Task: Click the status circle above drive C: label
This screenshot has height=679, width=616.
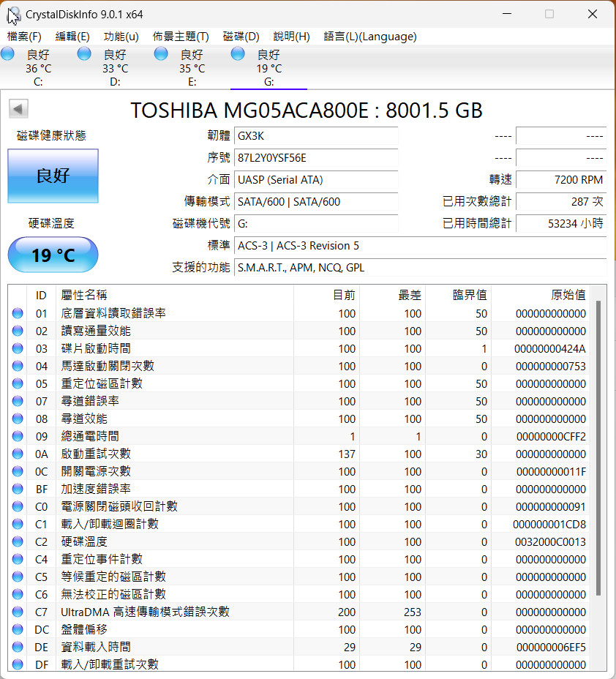Action: pyautogui.click(x=7, y=53)
